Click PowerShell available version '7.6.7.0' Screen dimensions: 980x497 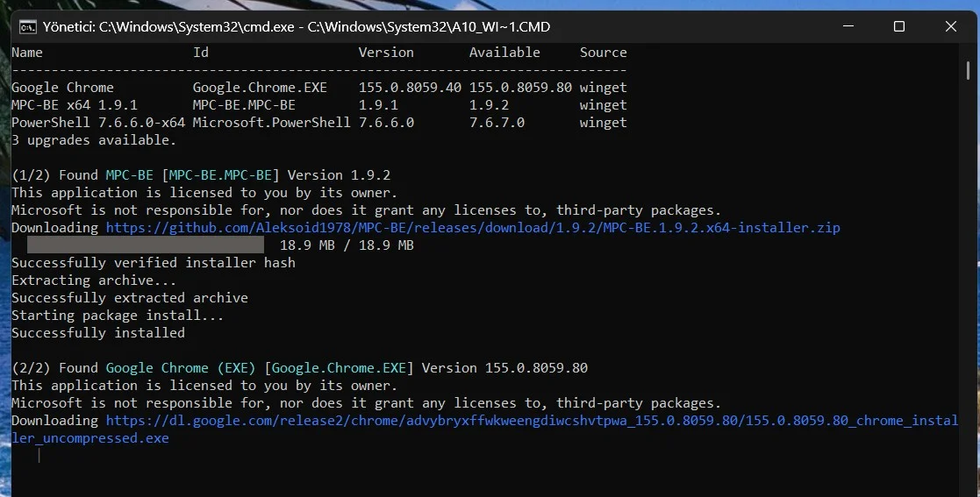(x=497, y=123)
